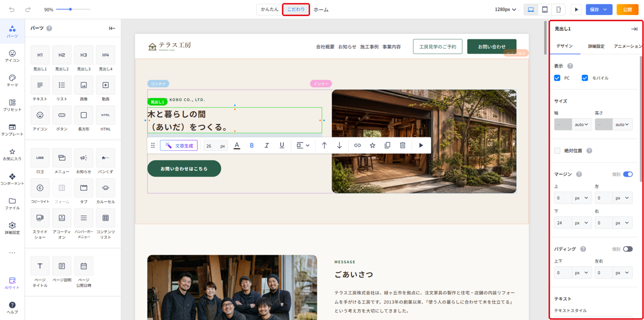Open the margin 左 px unit dropdown
644x320 pixels.
tap(623, 198)
